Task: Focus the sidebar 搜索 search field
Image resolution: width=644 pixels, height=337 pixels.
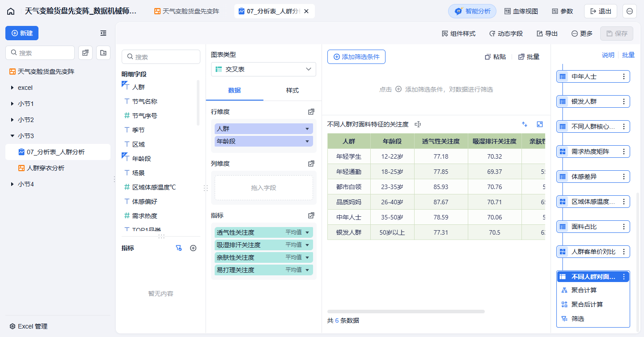Action: pyautogui.click(x=40, y=53)
